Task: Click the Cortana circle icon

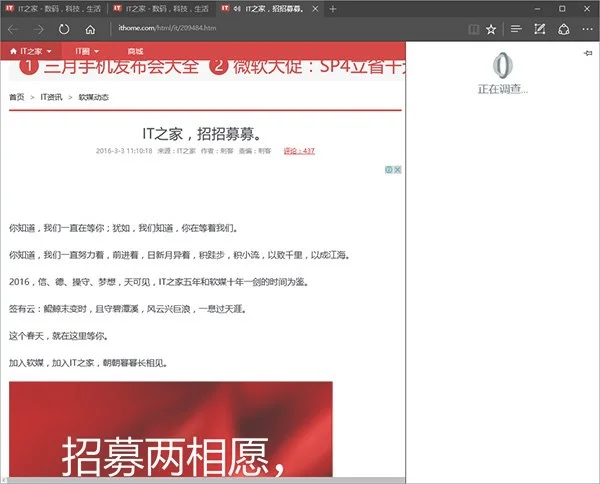Action: coord(502,65)
